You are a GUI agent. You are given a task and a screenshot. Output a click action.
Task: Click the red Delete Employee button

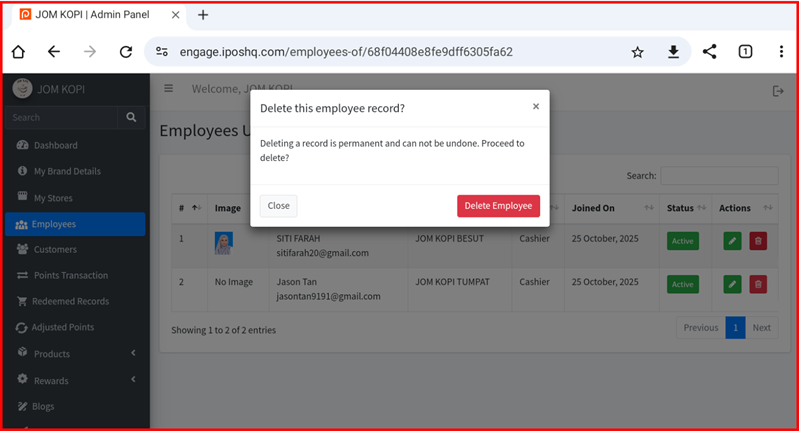[498, 206]
